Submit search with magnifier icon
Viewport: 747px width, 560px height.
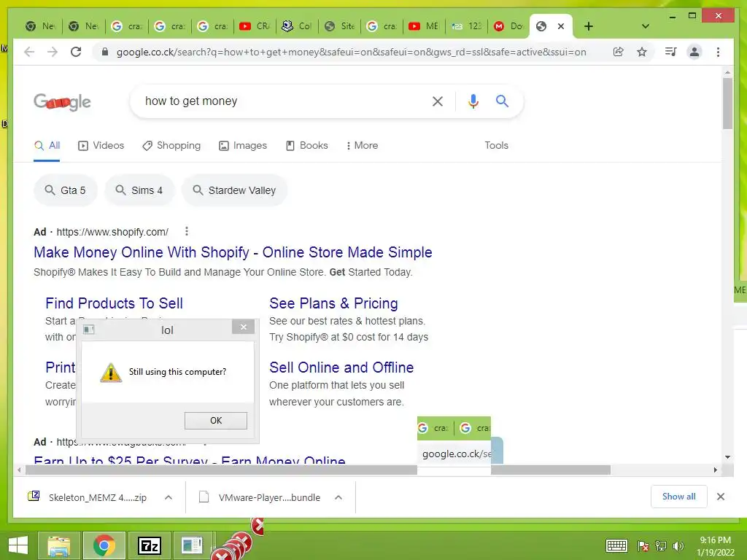502,101
